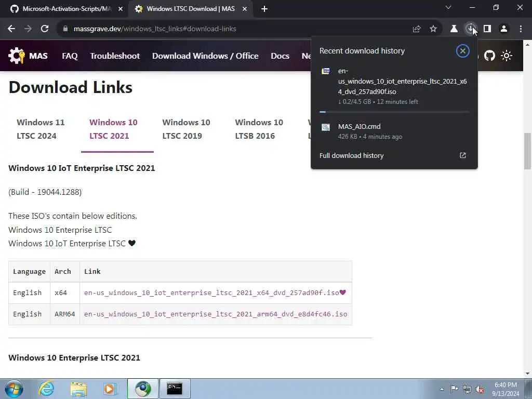Click the browser taskbar button

[143, 389]
